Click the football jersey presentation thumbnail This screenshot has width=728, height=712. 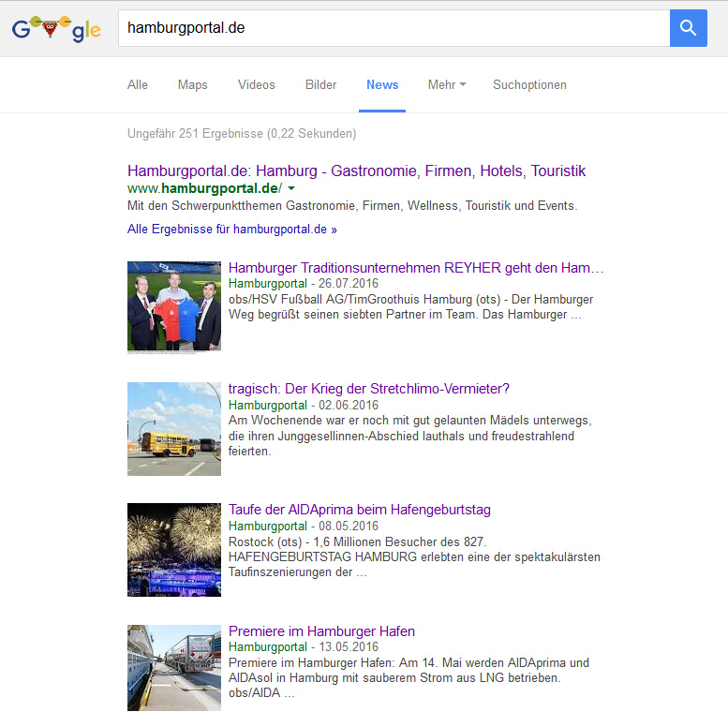coord(174,307)
